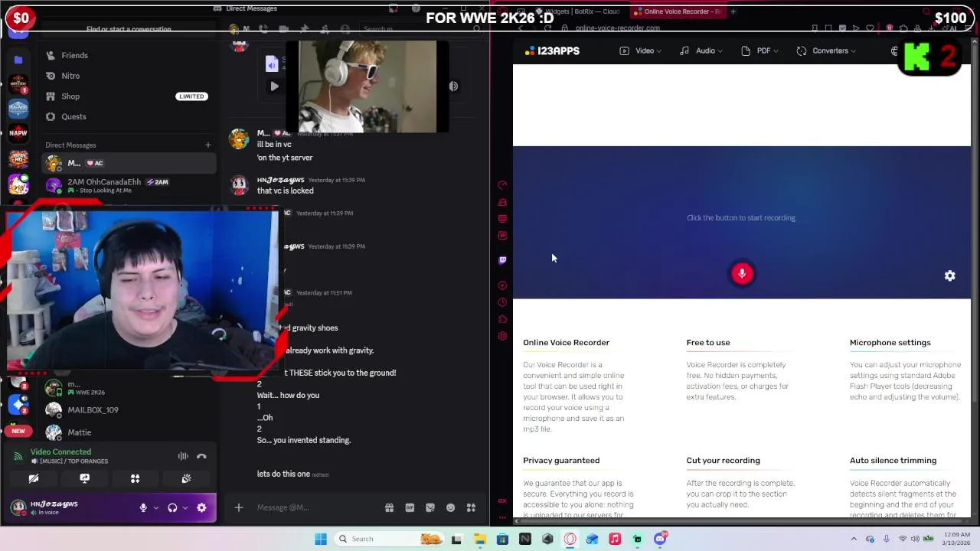Mute the Discord microphone
This screenshot has height=551, width=980.
point(142,507)
